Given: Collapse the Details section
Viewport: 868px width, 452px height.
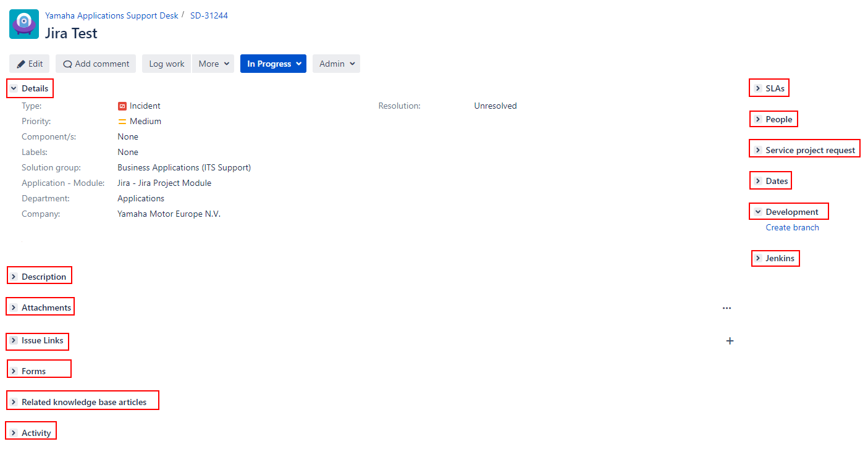Looking at the screenshot, I should click(x=14, y=88).
